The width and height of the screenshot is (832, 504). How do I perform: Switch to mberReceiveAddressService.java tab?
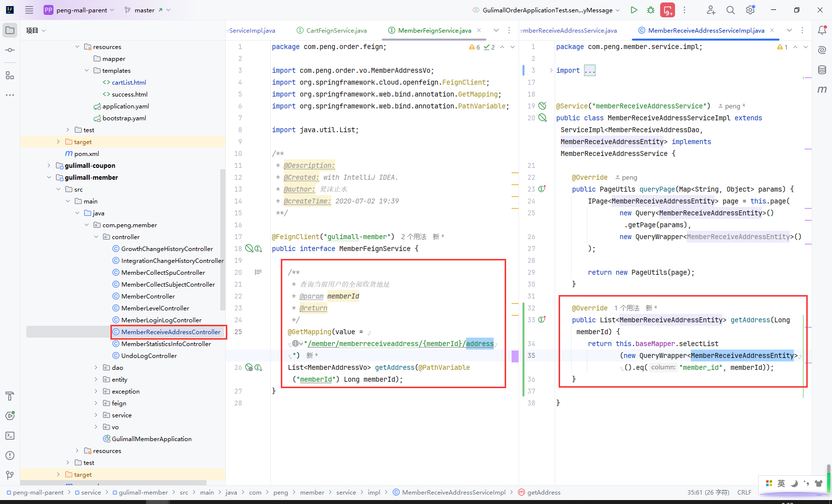(x=569, y=30)
